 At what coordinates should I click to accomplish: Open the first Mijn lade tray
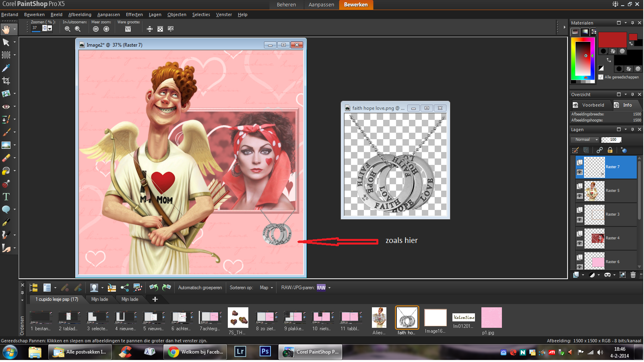click(99, 299)
